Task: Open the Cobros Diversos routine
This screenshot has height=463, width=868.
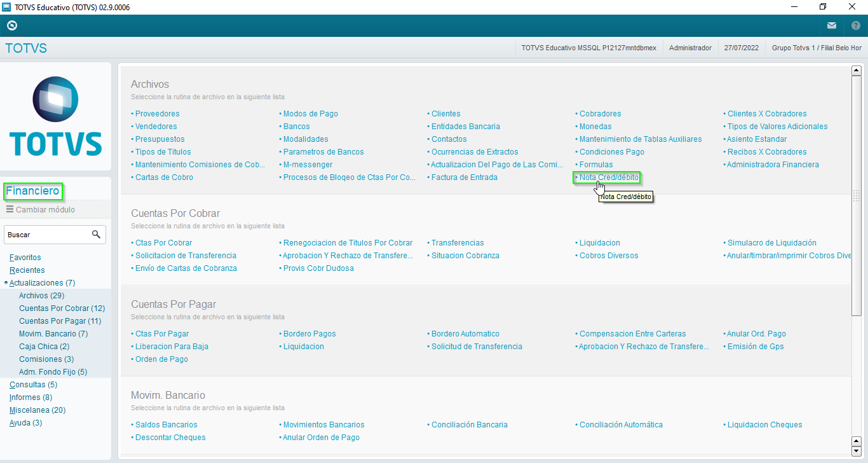Action: pos(609,256)
